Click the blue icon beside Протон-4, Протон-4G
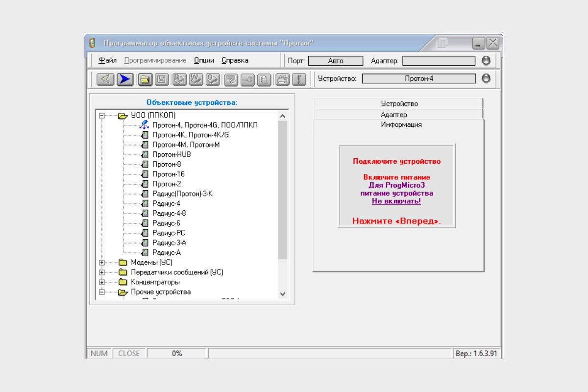588x392 pixels. coord(144,125)
